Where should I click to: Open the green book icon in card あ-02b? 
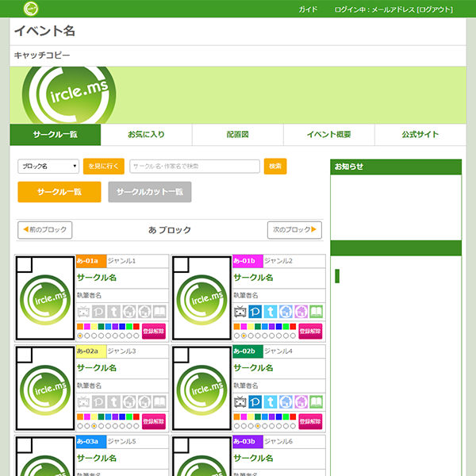coord(317,402)
